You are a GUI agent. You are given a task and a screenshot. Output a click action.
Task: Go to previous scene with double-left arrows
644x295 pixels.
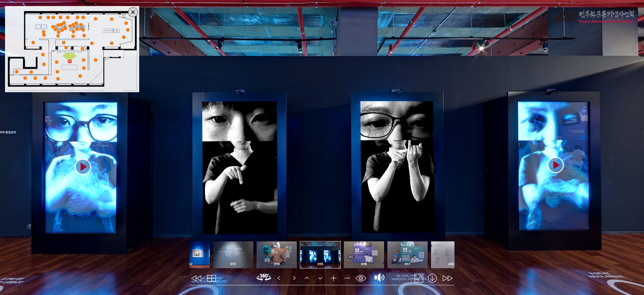(196, 278)
